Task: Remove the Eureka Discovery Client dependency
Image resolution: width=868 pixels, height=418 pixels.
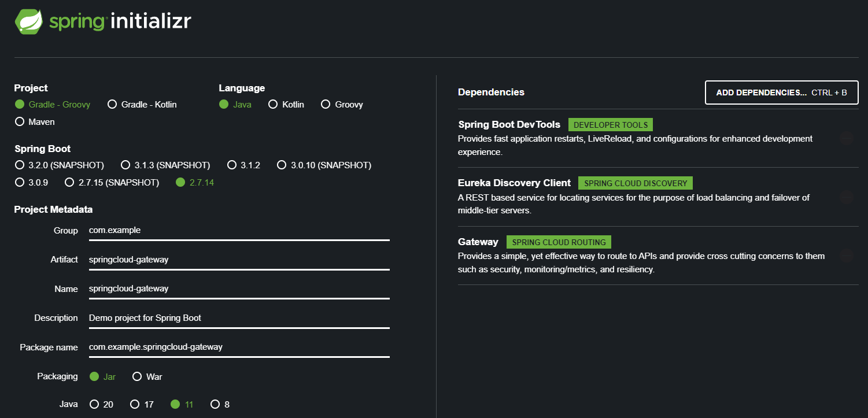Action: point(847,197)
